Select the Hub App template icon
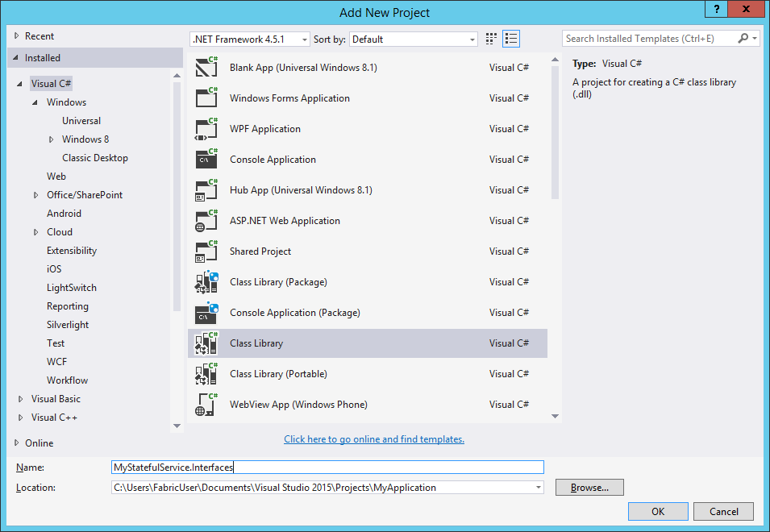 [x=205, y=189]
